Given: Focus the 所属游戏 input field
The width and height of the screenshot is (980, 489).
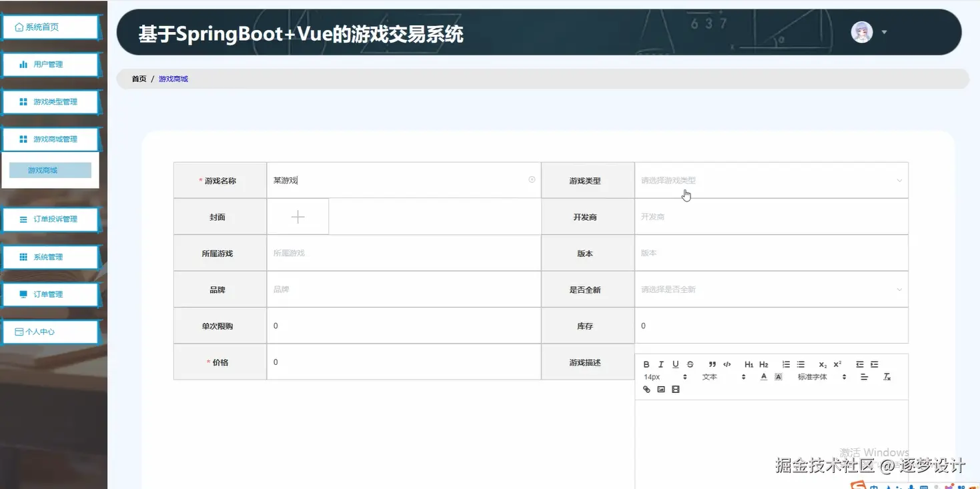Looking at the screenshot, I should click(404, 254).
